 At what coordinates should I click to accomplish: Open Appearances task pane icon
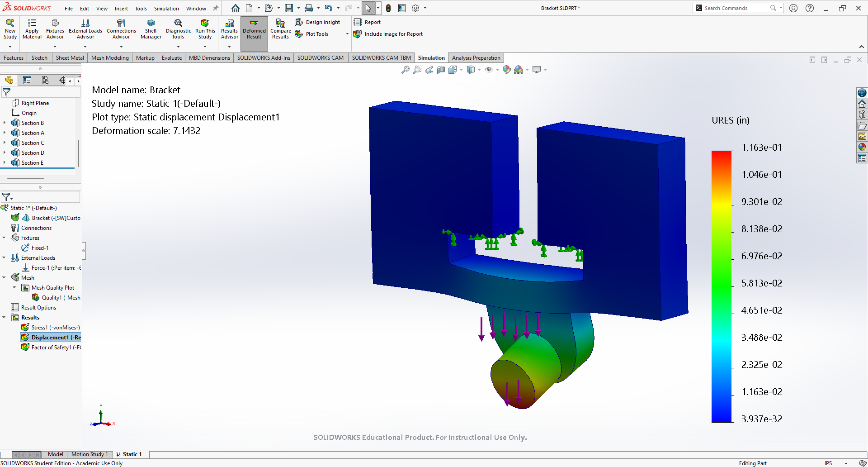(x=862, y=147)
